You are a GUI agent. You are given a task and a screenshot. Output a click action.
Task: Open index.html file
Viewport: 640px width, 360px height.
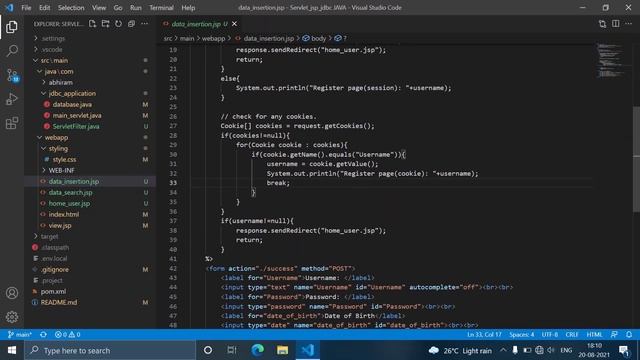pyautogui.click(x=64, y=214)
